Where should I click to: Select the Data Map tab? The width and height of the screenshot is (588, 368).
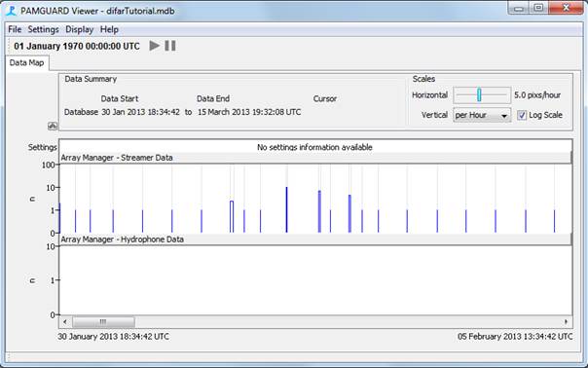[26, 62]
